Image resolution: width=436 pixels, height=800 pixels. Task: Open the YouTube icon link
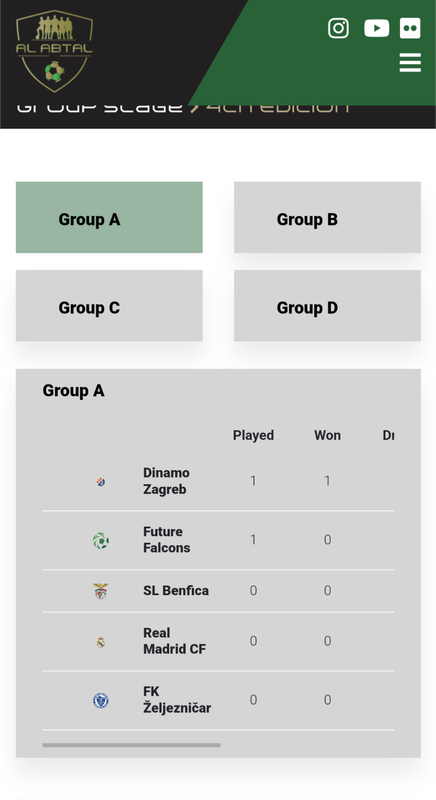pyautogui.click(x=376, y=28)
